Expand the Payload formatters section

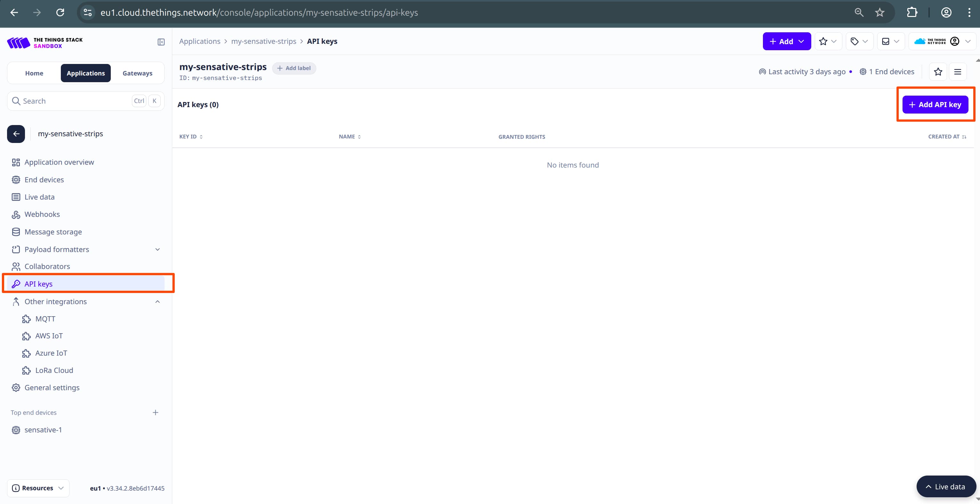click(x=157, y=249)
